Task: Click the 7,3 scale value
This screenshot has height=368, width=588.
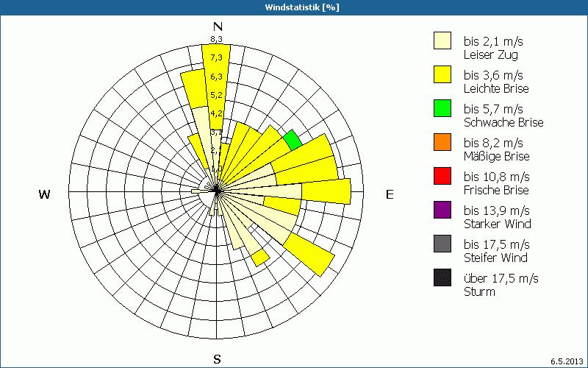Action: point(216,57)
